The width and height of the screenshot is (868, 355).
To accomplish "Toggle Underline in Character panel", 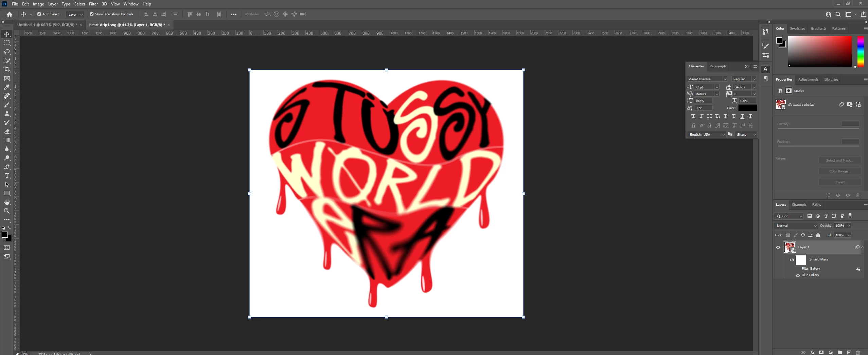I will pos(742,116).
